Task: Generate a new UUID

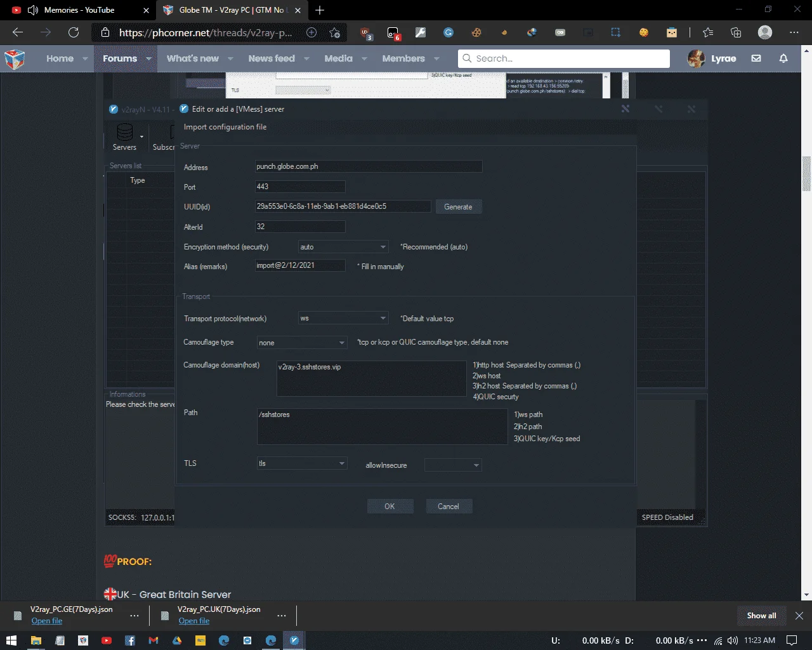Action: (458, 207)
